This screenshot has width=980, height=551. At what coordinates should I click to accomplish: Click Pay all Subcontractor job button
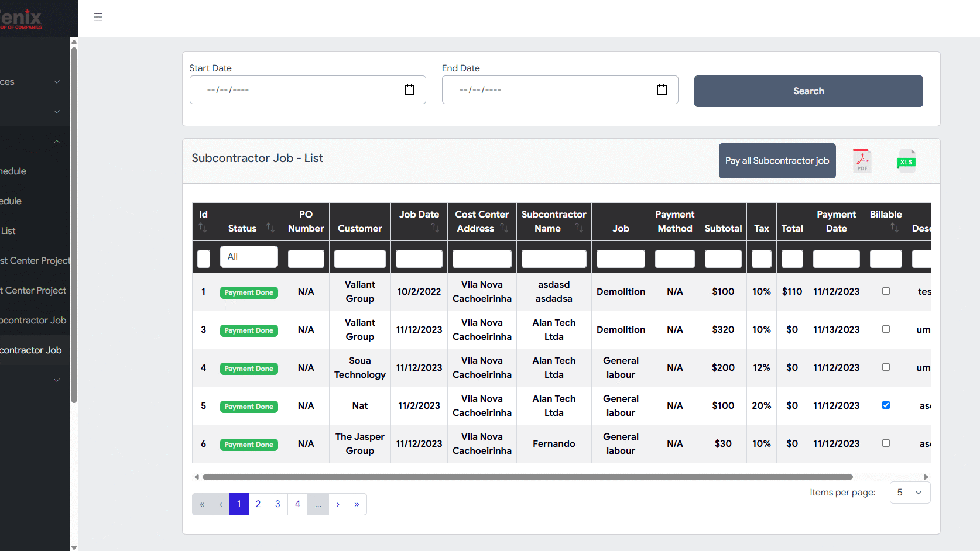coord(777,161)
